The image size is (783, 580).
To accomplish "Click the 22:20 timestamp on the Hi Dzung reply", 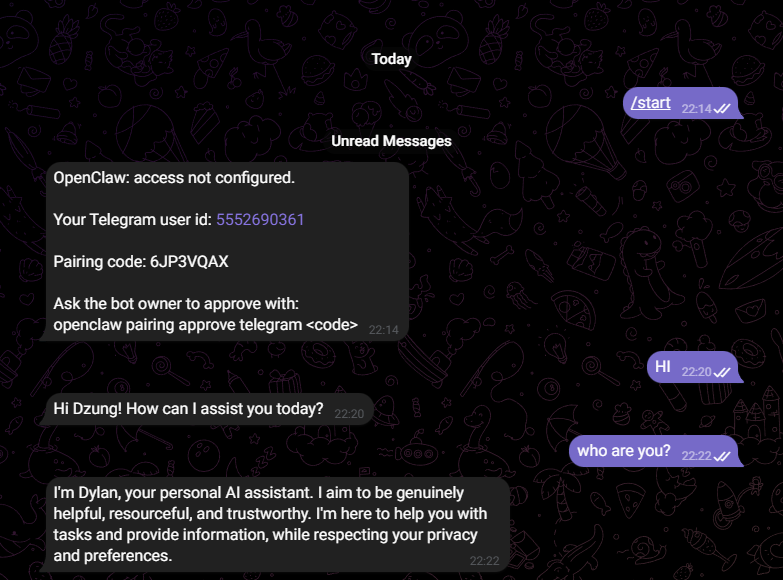I will coord(349,413).
